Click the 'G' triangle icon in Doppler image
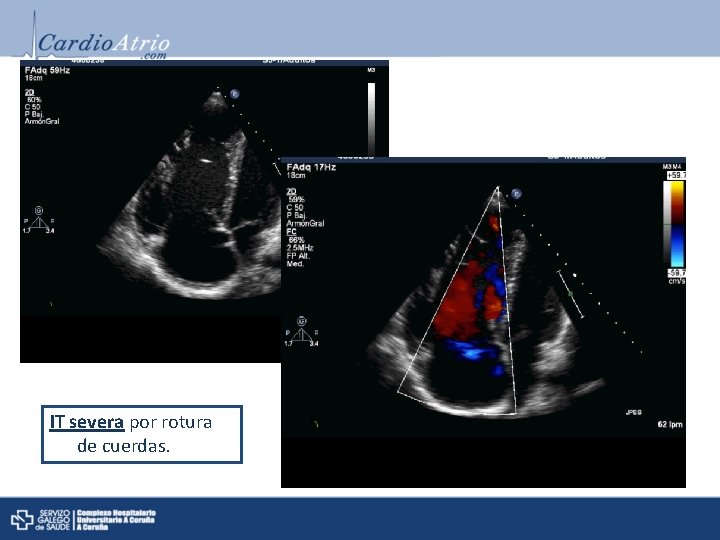 click(301, 331)
